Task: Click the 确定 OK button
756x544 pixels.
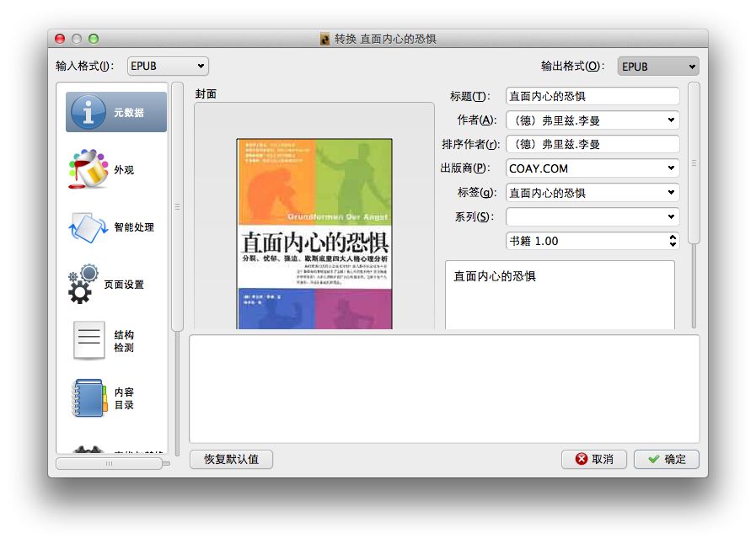Action: click(667, 459)
